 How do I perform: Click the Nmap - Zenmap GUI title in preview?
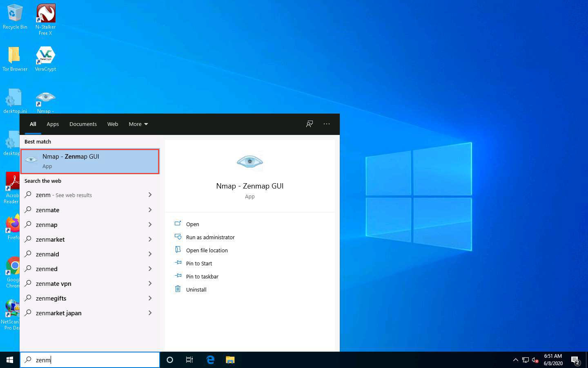tap(249, 186)
